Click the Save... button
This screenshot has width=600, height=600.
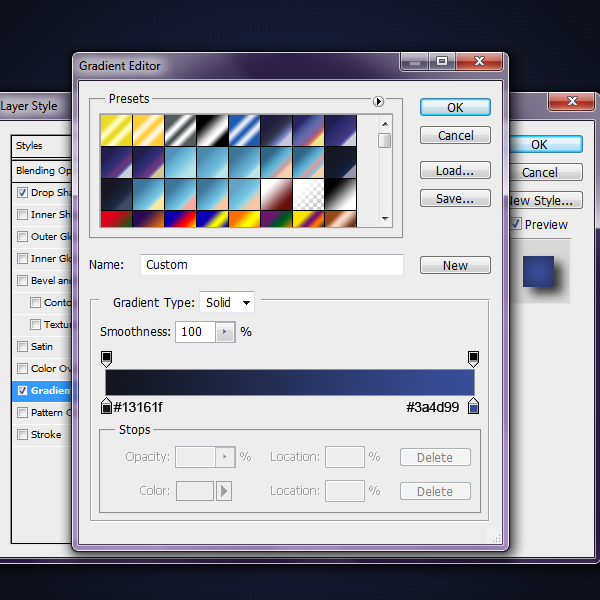click(455, 198)
